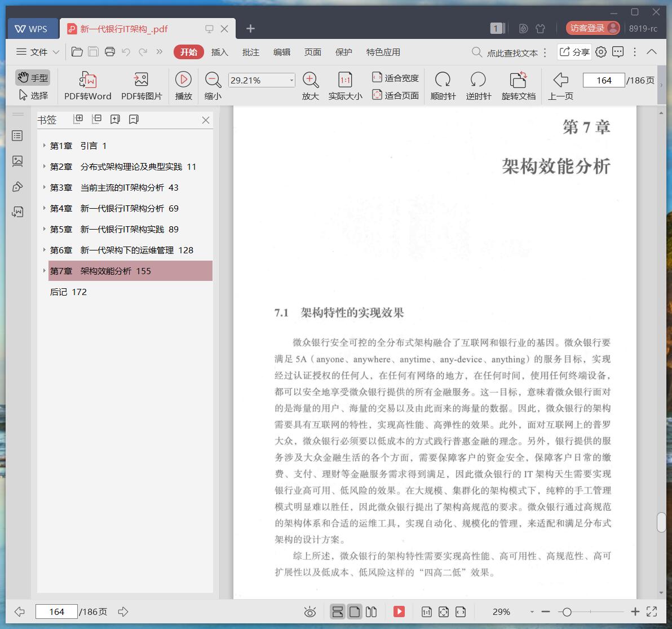Collapse all bookmarks icon
Viewport: 672px width, 629px height.
96,119
